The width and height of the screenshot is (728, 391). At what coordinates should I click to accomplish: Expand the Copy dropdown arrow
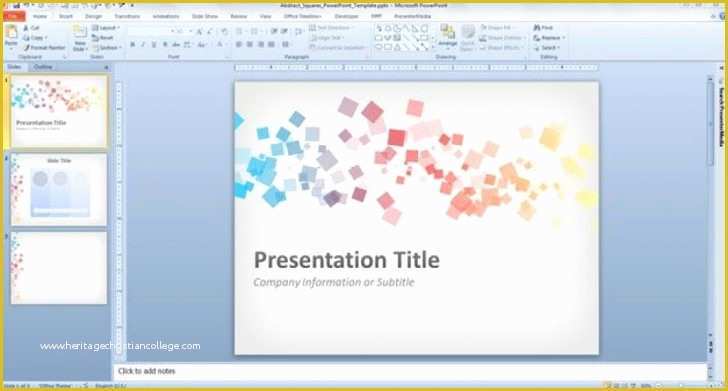pos(46,38)
